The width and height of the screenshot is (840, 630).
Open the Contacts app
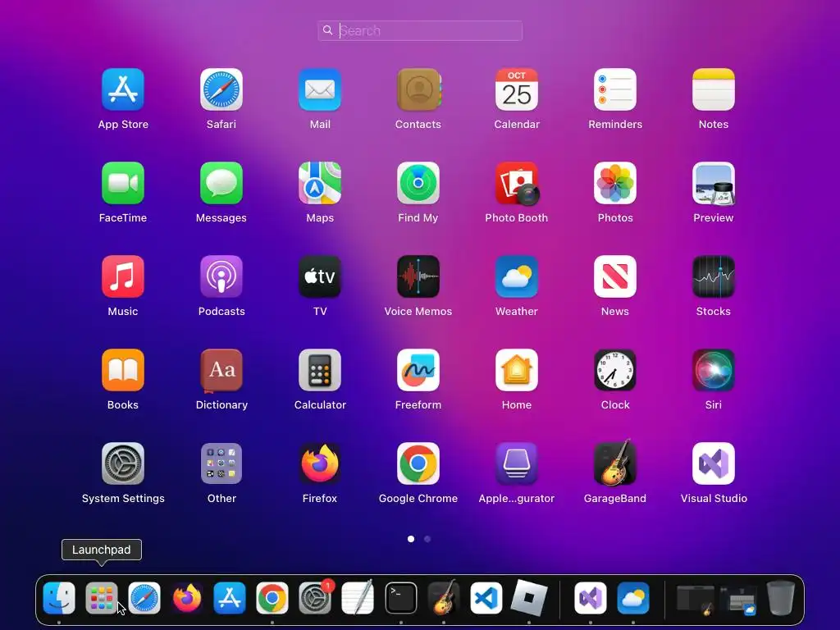pyautogui.click(x=418, y=89)
